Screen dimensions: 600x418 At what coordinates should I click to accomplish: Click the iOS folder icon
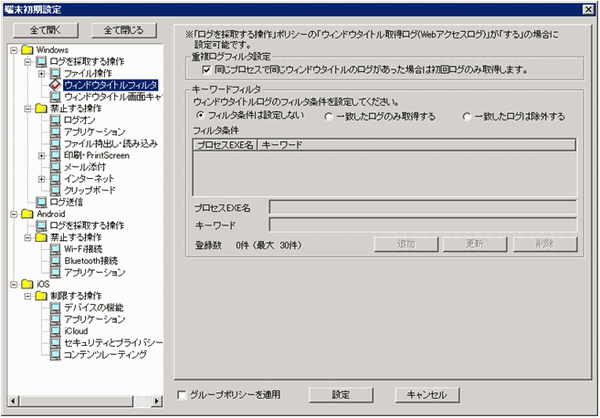click(28, 284)
